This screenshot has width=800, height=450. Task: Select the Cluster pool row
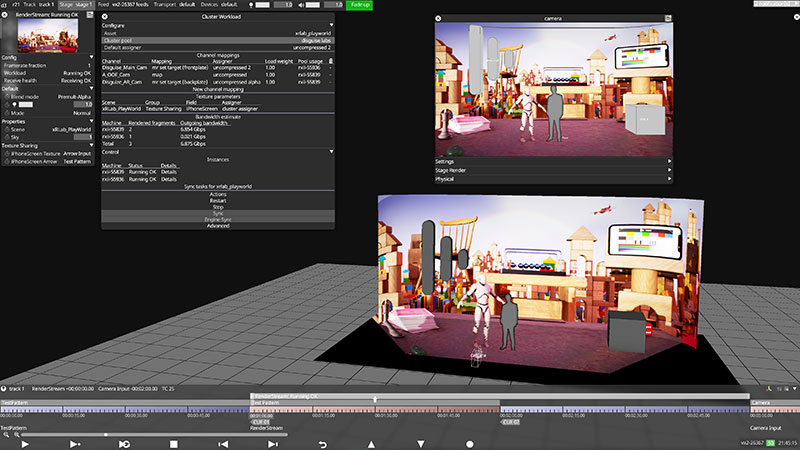pyautogui.click(x=218, y=40)
